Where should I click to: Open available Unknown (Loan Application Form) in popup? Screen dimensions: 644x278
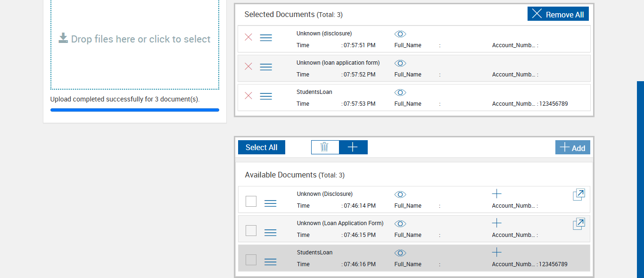(x=579, y=224)
